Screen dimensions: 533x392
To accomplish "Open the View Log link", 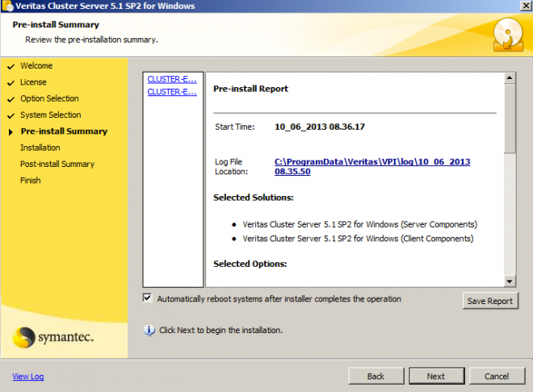I will click(x=28, y=377).
